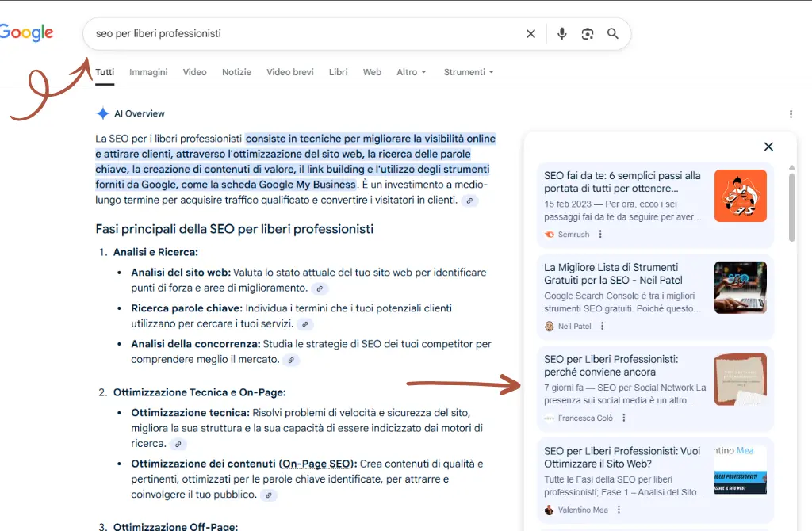This screenshot has height=531, width=812.
Task: Click the Semrush orange thumbnail
Action: [740, 196]
